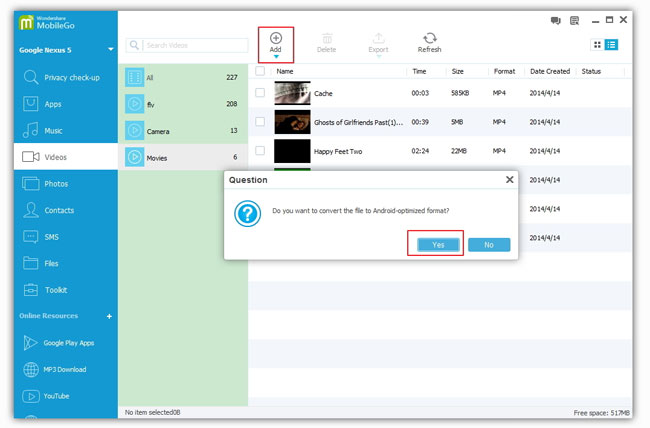Switch to grid thumbnail view

pyautogui.click(x=597, y=45)
